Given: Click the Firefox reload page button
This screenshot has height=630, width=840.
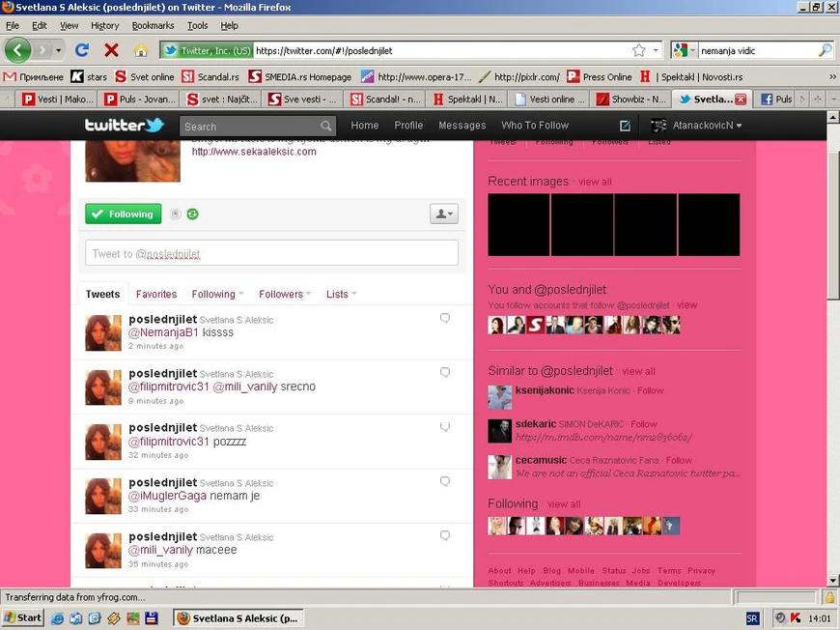Looking at the screenshot, I should tap(82, 50).
